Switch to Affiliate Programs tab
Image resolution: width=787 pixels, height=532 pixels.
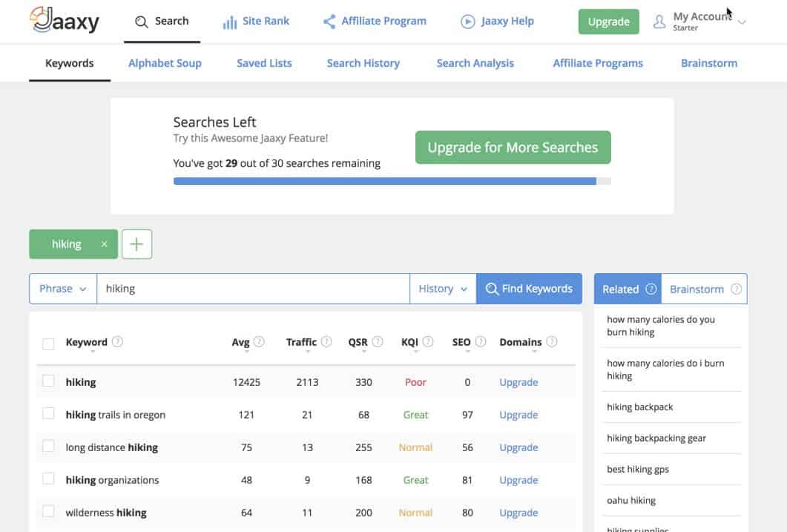point(598,63)
